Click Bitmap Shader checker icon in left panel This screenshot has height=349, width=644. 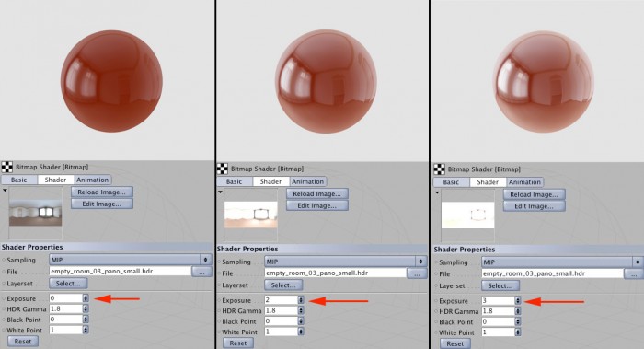(x=7, y=167)
